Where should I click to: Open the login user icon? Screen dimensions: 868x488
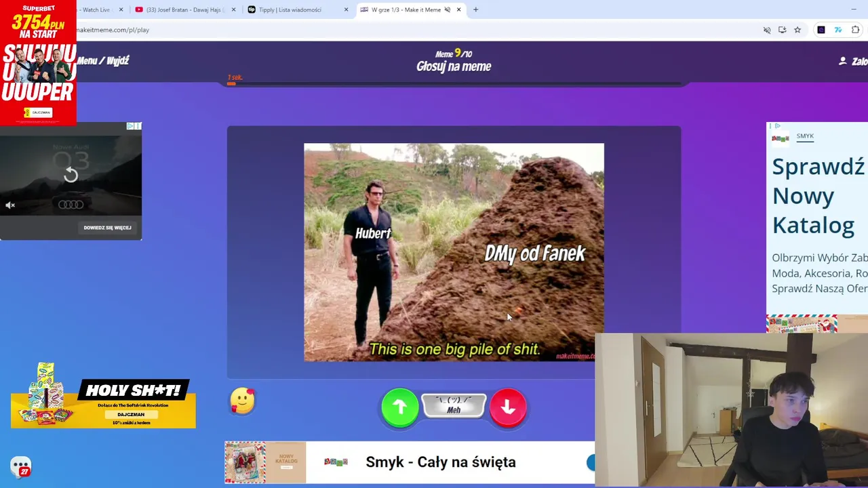point(843,61)
